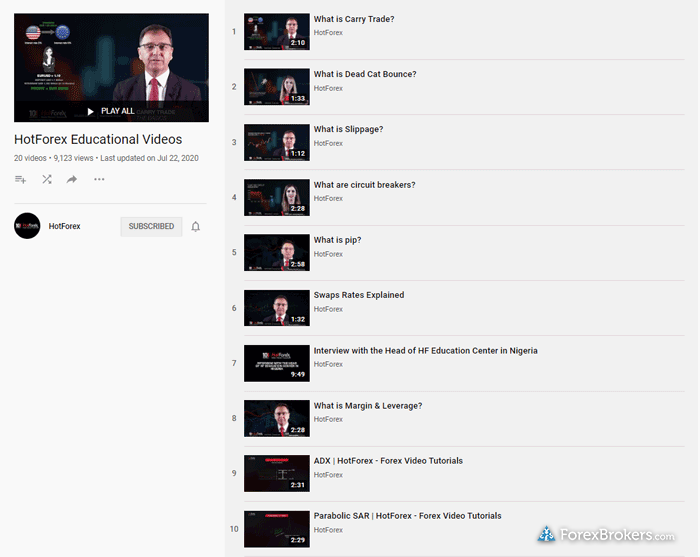This screenshot has height=557, width=700.
Task: Click PLAY ALL on playlist cover
Action: (x=111, y=111)
